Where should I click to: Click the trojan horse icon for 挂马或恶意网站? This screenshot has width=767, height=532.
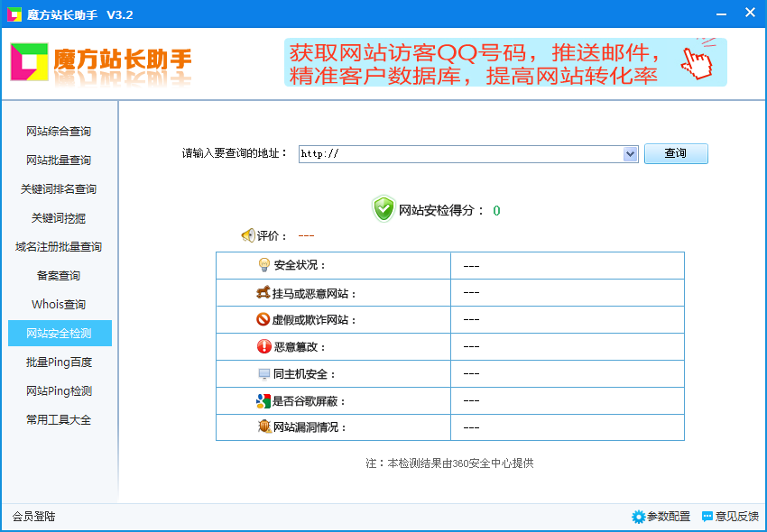263,293
